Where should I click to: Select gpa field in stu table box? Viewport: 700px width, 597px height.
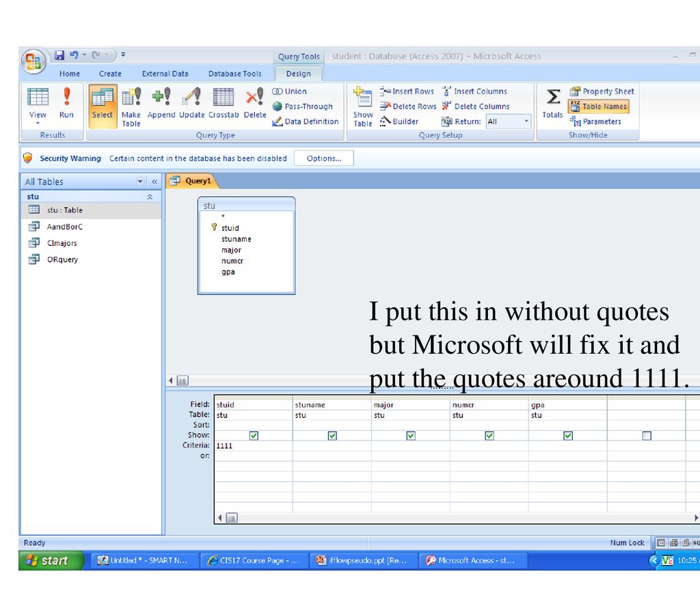[x=228, y=272]
